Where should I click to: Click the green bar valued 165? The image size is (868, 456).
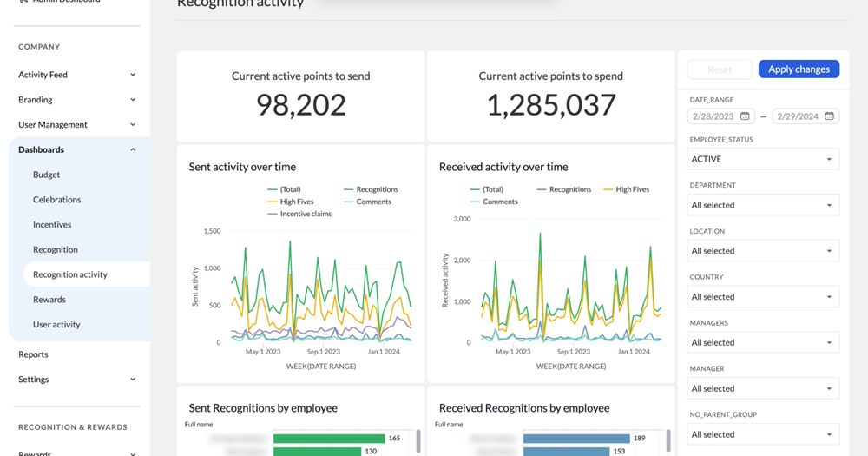point(329,439)
